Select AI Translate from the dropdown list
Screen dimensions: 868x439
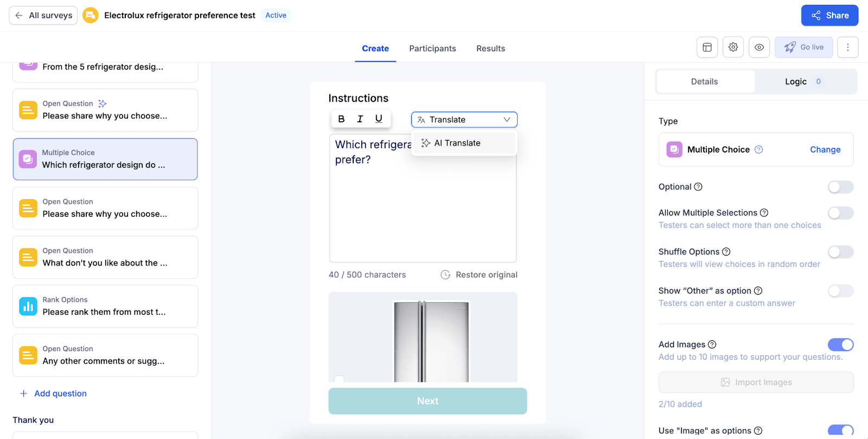point(457,143)
